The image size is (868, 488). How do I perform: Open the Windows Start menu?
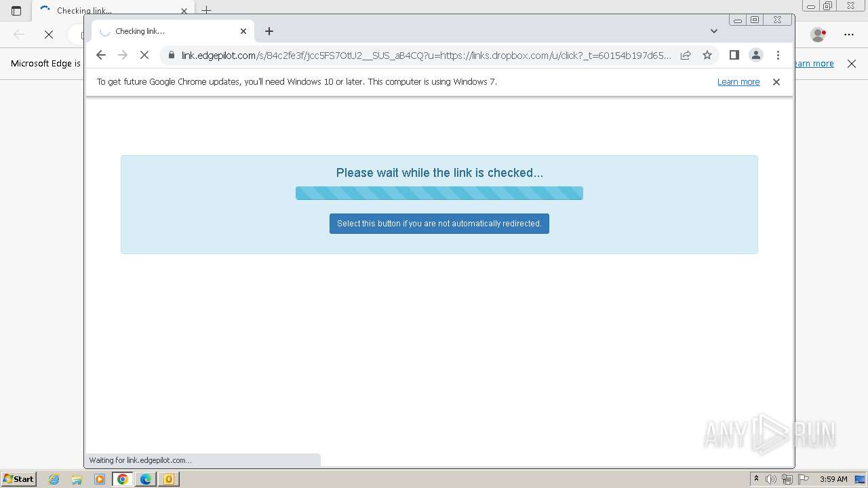click(19, 479)
